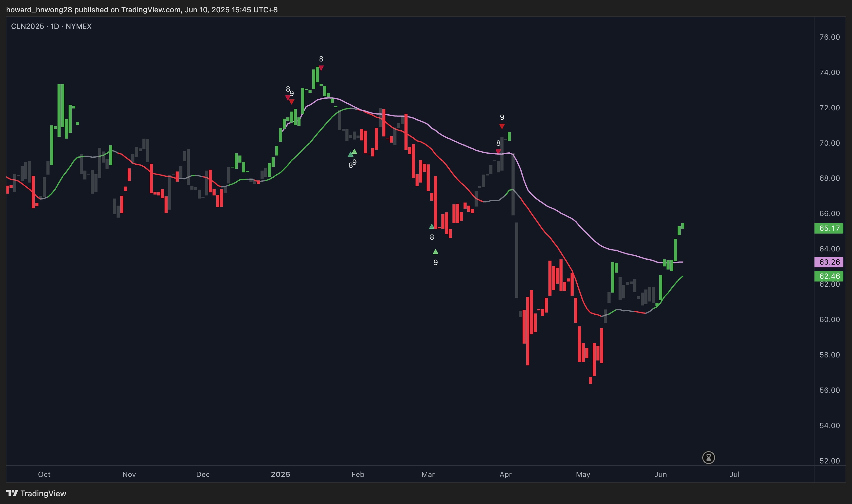Click the green triangle above the March 9 label
The width and height of the screenshot is (852, 504).
(435, 252)
